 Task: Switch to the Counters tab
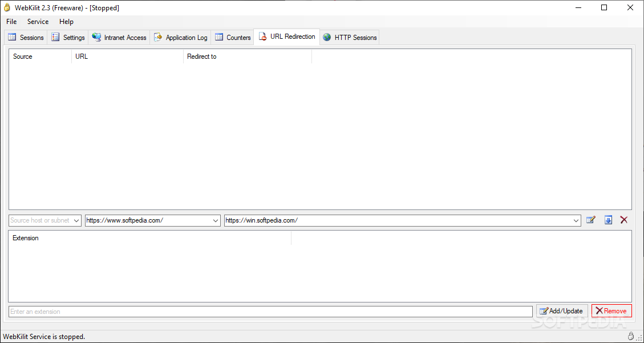point(233,37)
